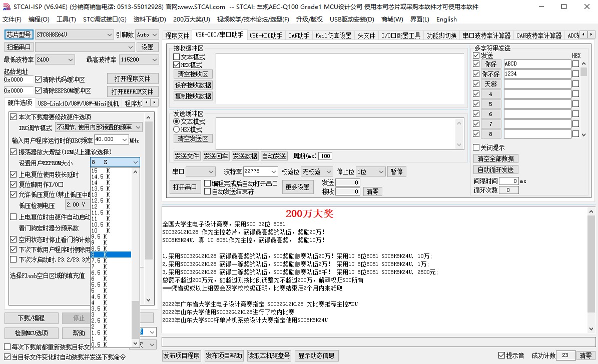Screen dimensions: 598x364
Task: Click the 周期(ms) input field
Action: click(325, 156)
